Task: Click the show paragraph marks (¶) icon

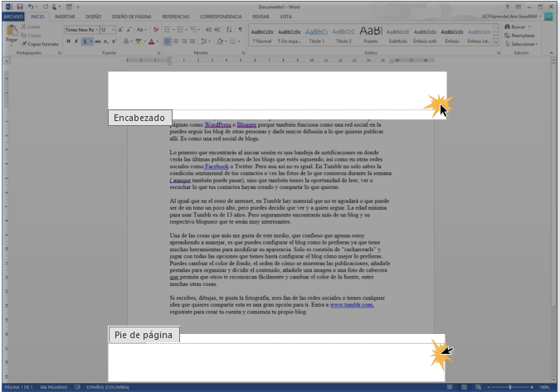Action: (241, 29)
